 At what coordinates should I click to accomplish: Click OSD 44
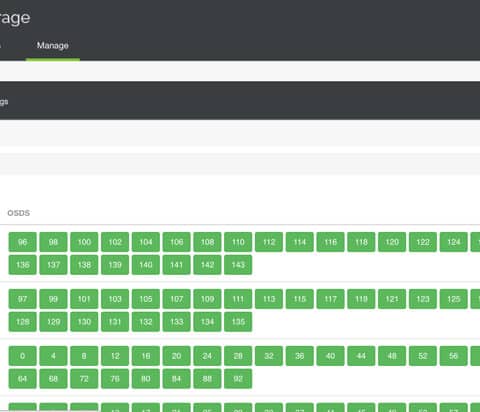click(x=361, y=356)
